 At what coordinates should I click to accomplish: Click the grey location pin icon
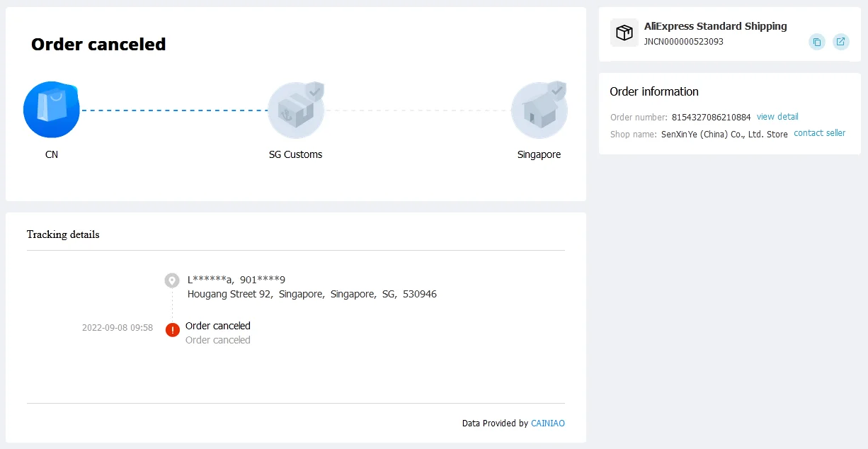pyautogui.click(x=172, y=280)
